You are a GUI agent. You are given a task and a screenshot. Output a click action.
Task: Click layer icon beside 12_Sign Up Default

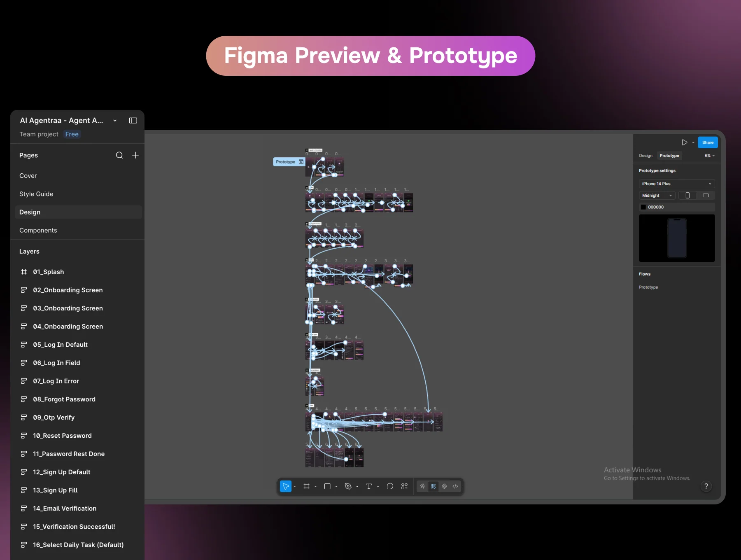point(24,472)
